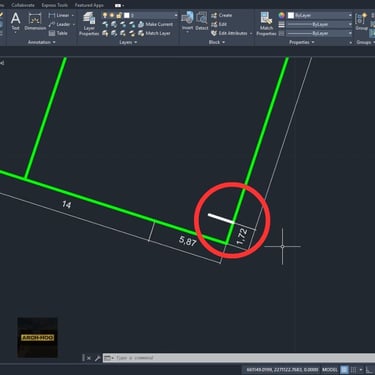Screen dimensions: 375x375
Task: Click the command line input field
Action: [239, 358]
